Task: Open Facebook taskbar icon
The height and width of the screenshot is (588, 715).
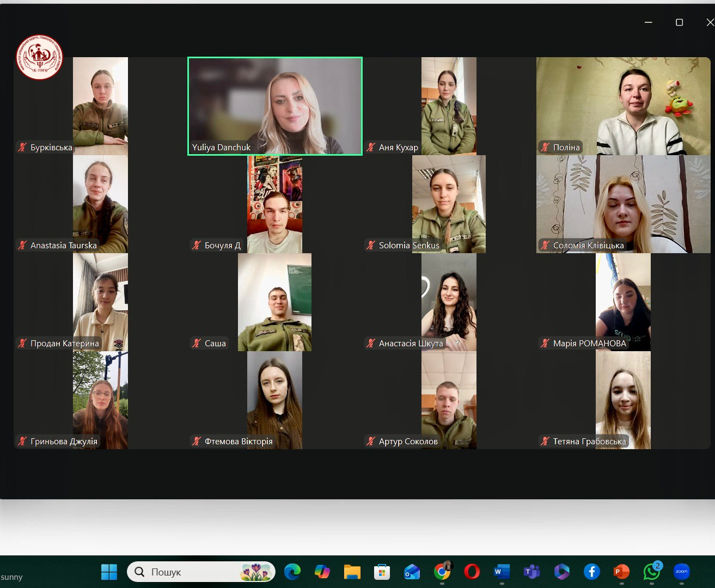Action: tap(591, 572)
